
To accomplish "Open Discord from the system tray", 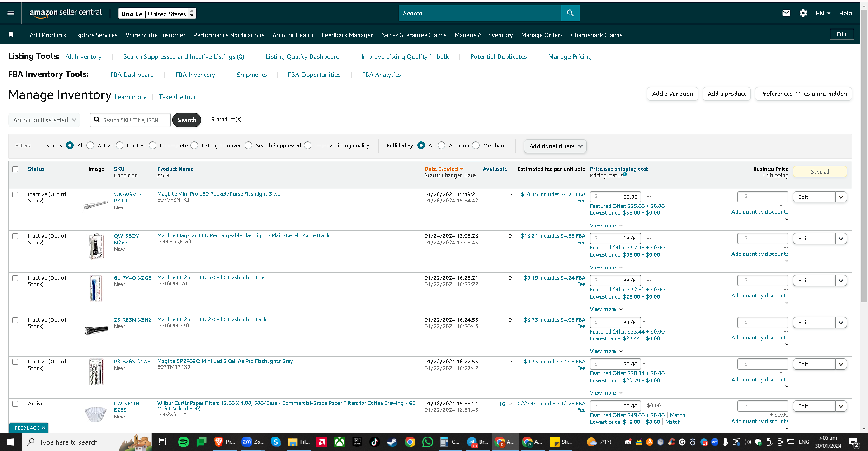I will pyautogui.click(x=628, y=442).
